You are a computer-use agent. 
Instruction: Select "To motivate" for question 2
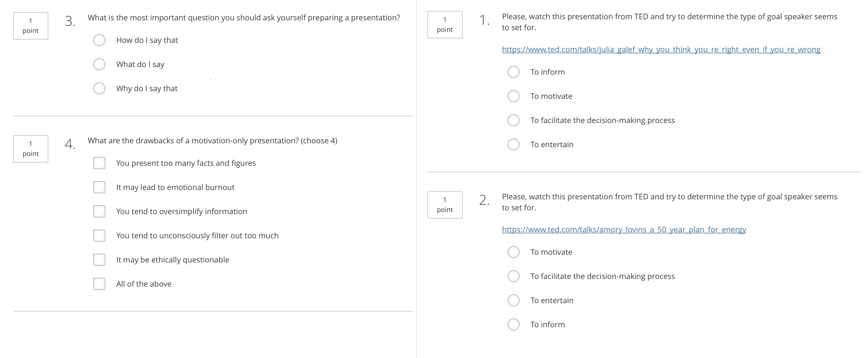click(513, 252)
